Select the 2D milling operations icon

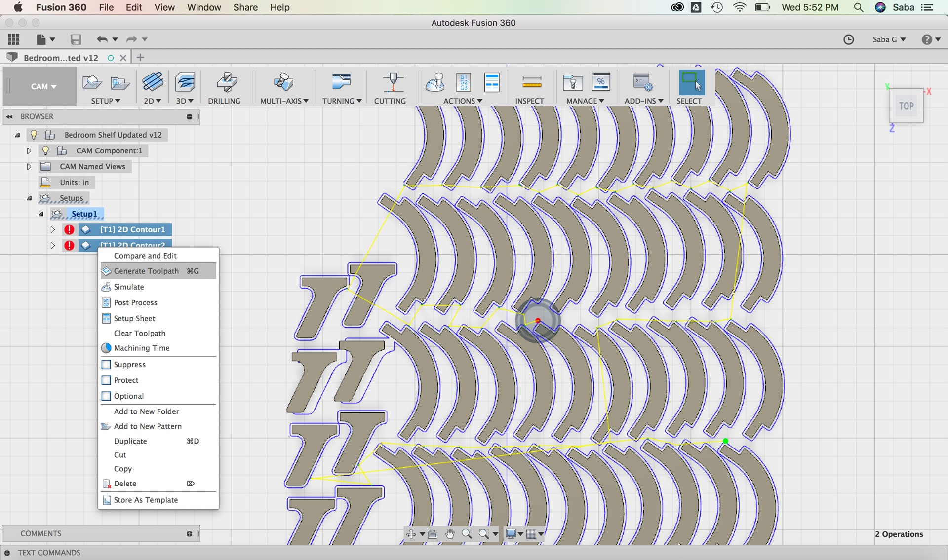tap(153, 82)
